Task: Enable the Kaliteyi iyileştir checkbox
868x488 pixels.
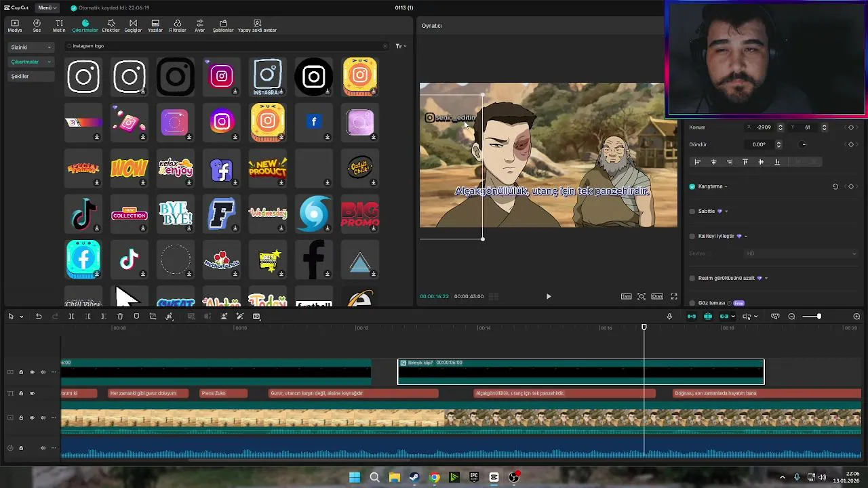Action: tap(692, 237)
